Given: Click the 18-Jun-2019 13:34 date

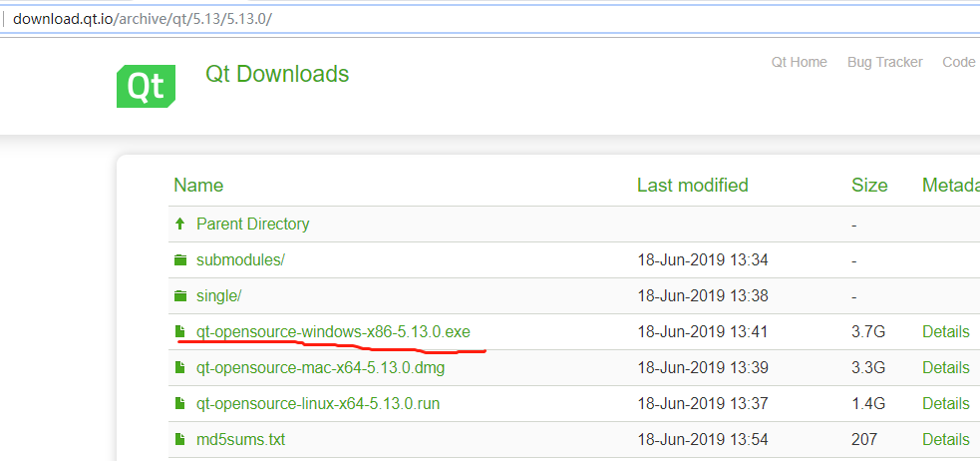Looking at the screenshot, I should tap(703, 259).
